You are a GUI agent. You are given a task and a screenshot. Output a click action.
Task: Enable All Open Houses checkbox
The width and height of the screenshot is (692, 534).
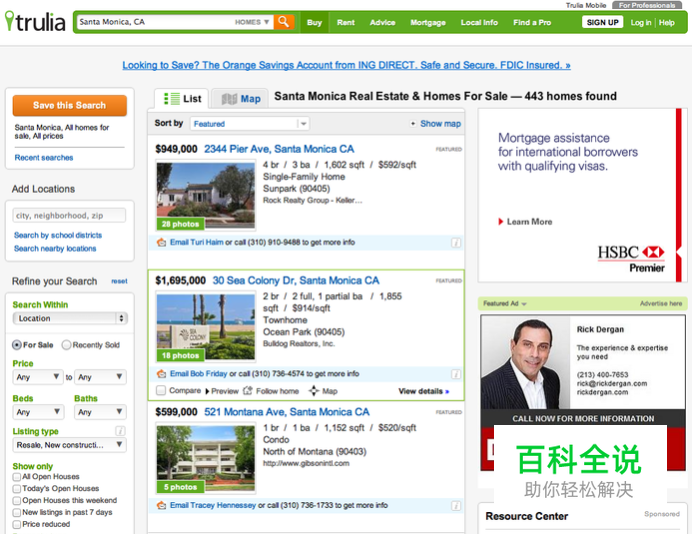pyautogui.click(x=17, y=477)
